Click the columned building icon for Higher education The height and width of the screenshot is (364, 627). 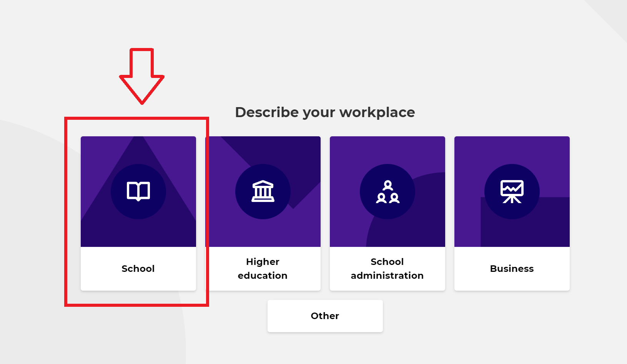click(x=263, y=191)
